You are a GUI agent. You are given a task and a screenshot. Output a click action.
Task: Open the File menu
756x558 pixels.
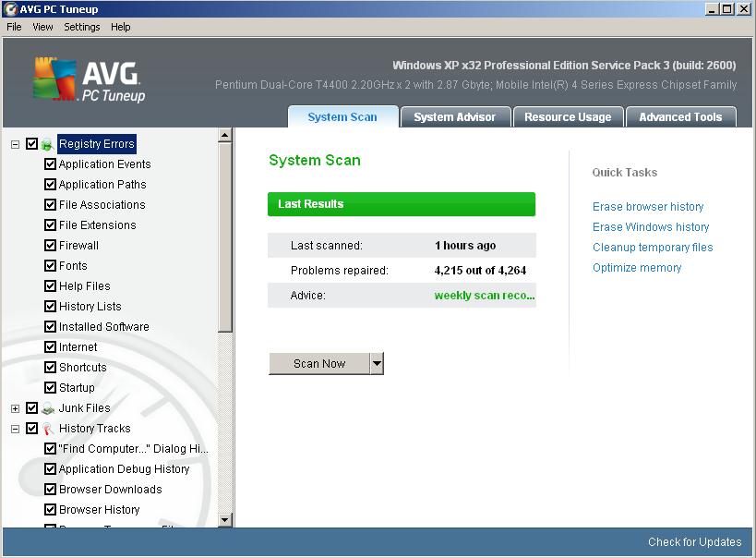[14, 27]
